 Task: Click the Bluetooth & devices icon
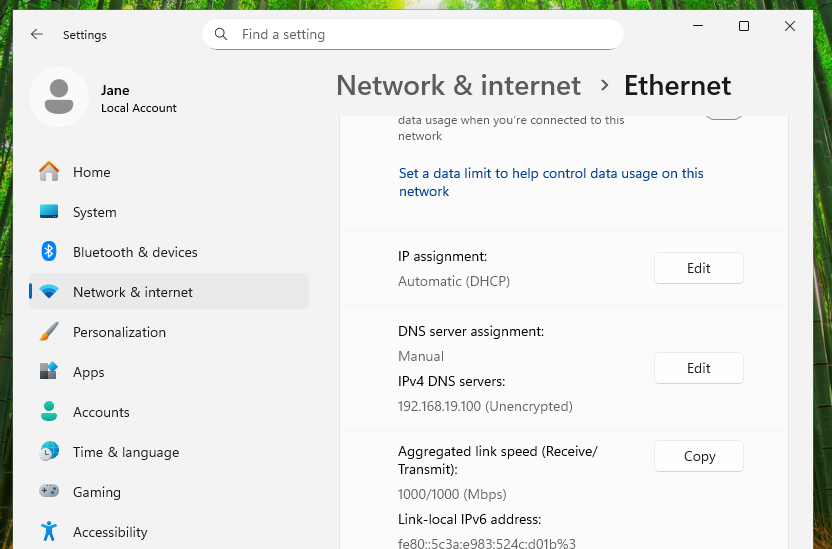coord(49,252)
